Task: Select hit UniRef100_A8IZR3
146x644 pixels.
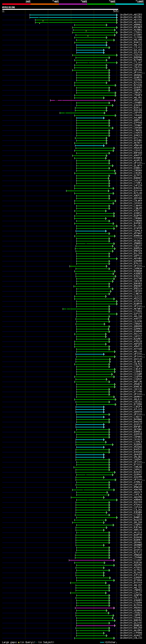Action: coord(131,15)
